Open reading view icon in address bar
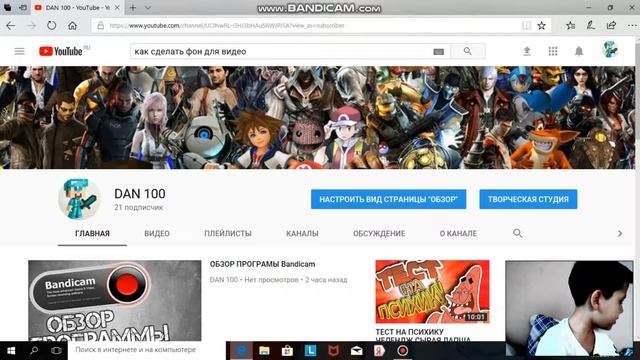Screen dimensions: 640x360 click(x=527, y=25)
